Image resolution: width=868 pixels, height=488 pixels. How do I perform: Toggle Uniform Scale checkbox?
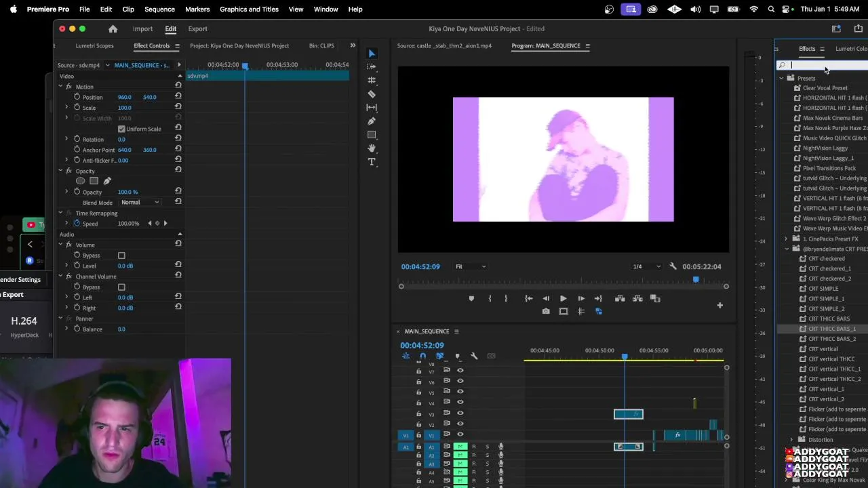click(x=121, y=129)
